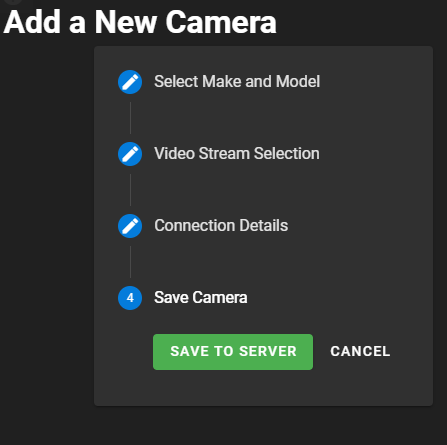
Task: Click the connector line below Select Make and Model
Action: click(x=130, y=118)
